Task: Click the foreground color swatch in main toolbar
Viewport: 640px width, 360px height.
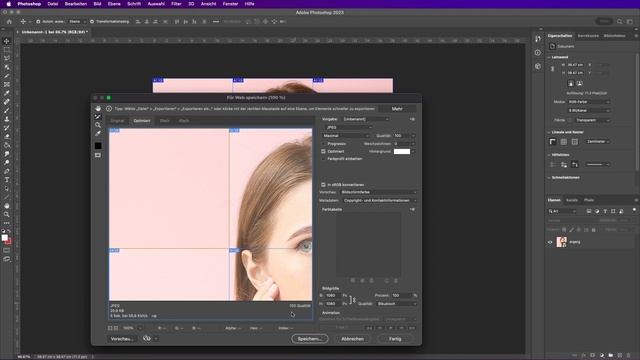Action: click(x=4, y=238)
